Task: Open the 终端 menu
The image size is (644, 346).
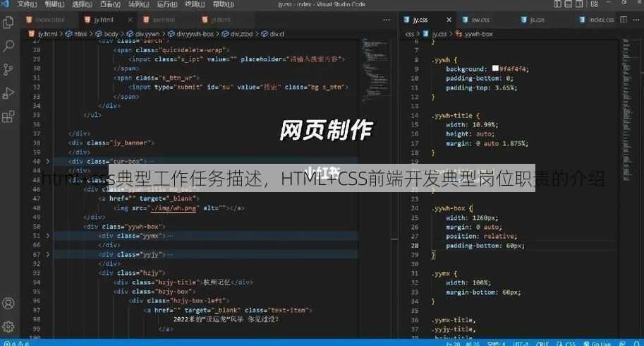Action: click(195, 4)
